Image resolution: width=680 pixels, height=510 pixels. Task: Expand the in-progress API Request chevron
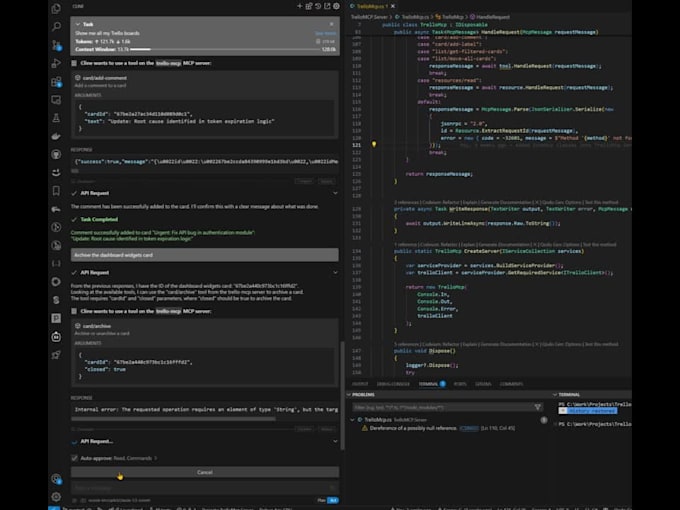click(x=335, y=441)
